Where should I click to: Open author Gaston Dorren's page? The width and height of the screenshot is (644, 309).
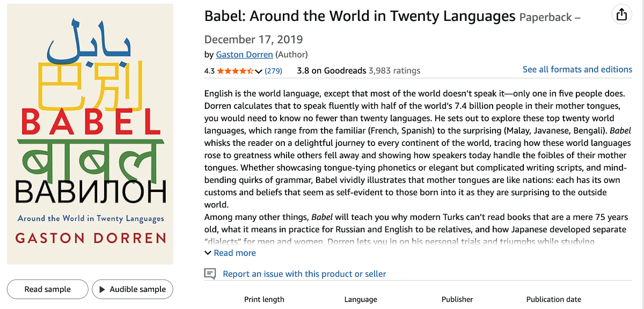coord(244,54)
